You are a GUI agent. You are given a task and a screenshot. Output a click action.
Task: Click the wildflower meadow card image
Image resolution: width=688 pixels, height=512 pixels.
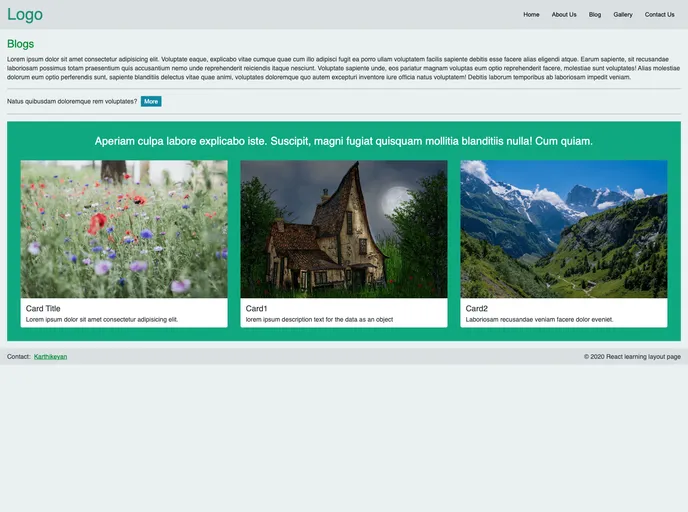click(124, 229)
